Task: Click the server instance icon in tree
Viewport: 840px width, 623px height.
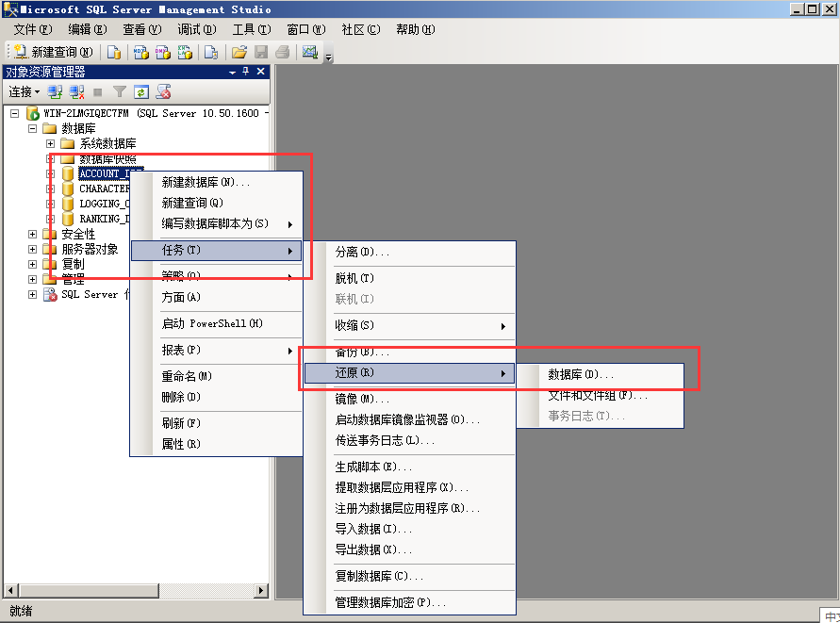Action: (33, 113)
